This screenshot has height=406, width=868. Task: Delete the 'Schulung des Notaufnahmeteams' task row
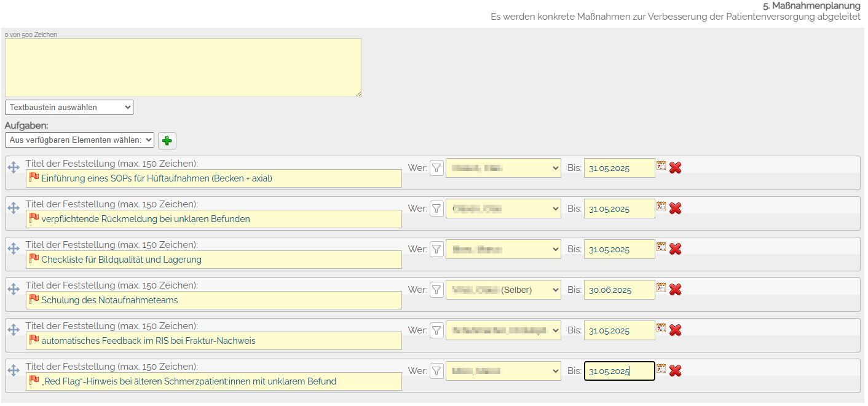[x=675, y=289]
